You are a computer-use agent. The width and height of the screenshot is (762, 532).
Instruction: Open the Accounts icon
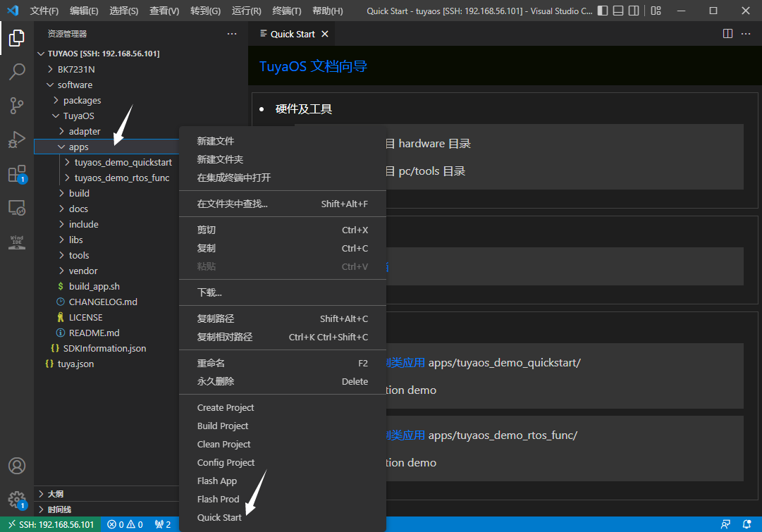coord(17,466)
